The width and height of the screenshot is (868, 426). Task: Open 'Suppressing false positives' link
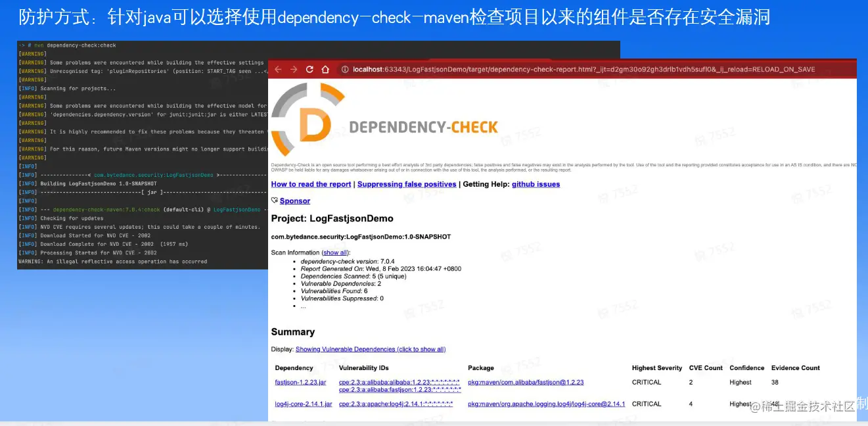[x=407, y=184]
